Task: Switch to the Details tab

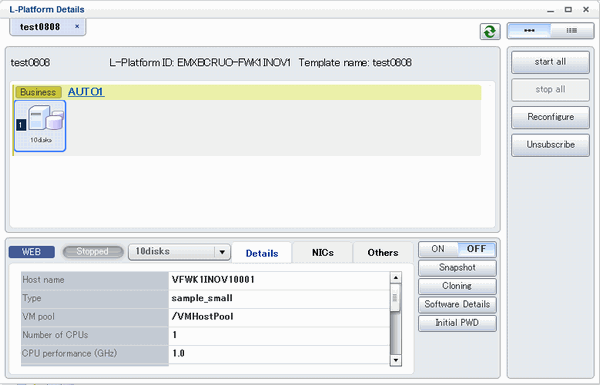Action: [262, 253]
